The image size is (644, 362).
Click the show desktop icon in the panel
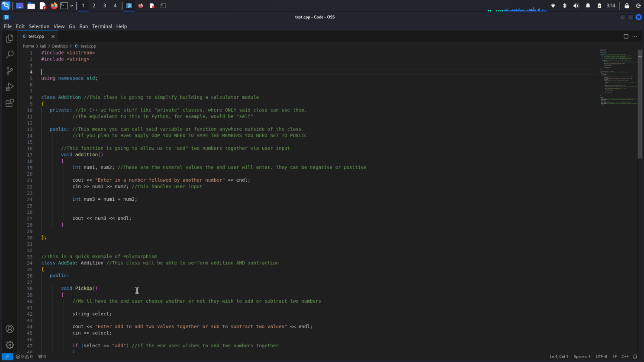point(19,6)
